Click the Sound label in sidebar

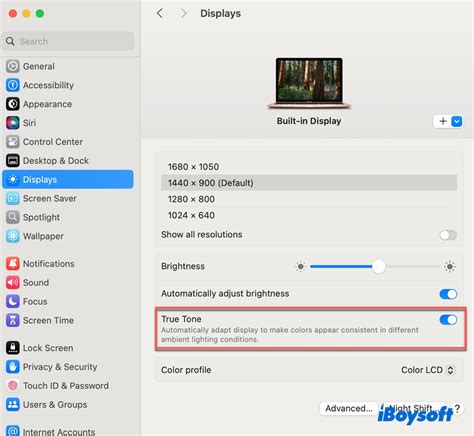point(36,282)
